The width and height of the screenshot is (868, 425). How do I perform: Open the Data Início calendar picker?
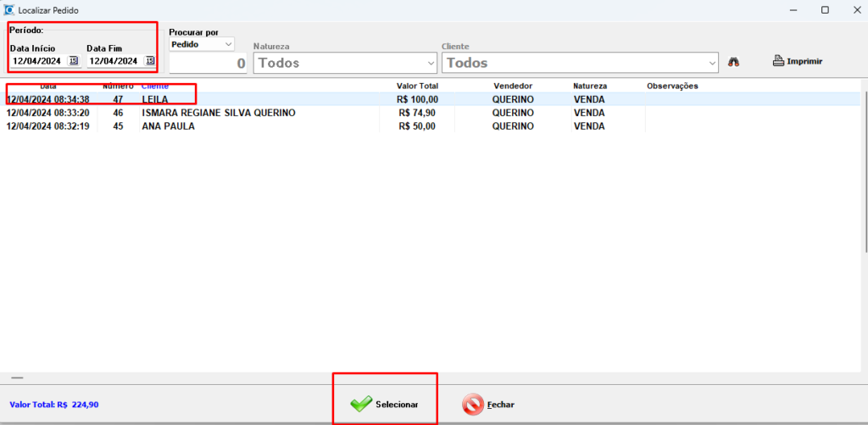click(x=73, y=61)
